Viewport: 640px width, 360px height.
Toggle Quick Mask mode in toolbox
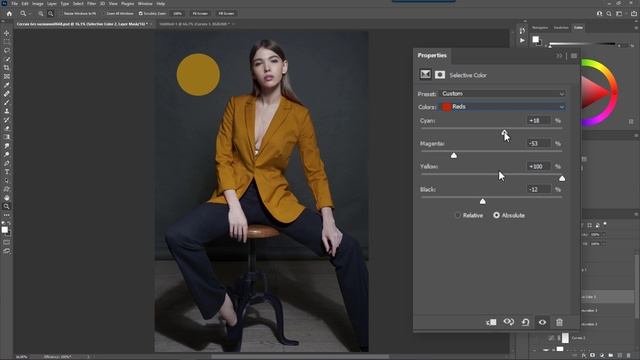tap(7, 242)
